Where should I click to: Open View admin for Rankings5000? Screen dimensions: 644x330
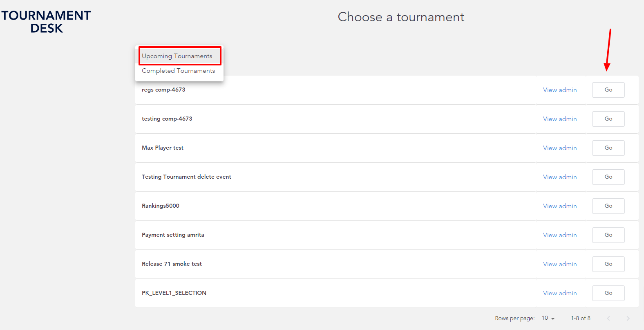(x=560, y=206)
